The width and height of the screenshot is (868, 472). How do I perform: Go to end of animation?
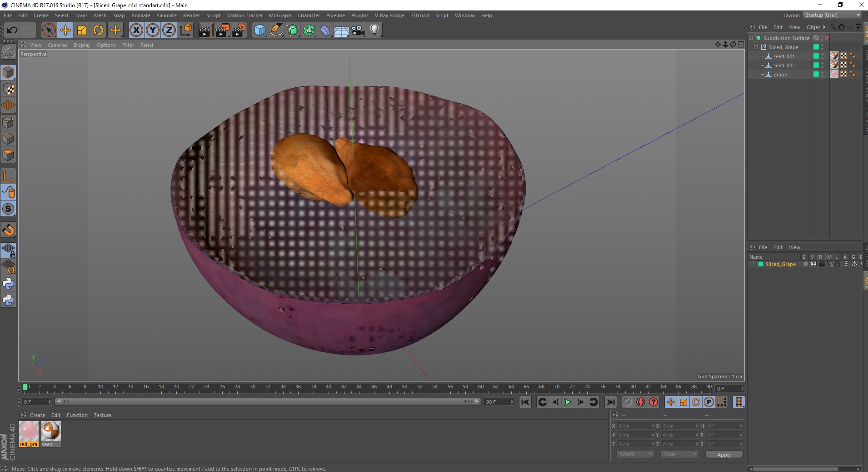coord(611,402)
